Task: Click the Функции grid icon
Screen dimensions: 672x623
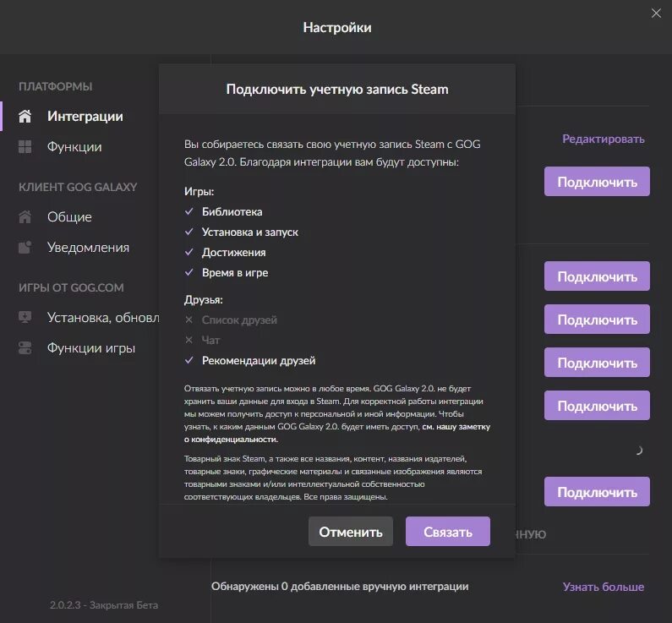Action: click(x=25, y=146)
